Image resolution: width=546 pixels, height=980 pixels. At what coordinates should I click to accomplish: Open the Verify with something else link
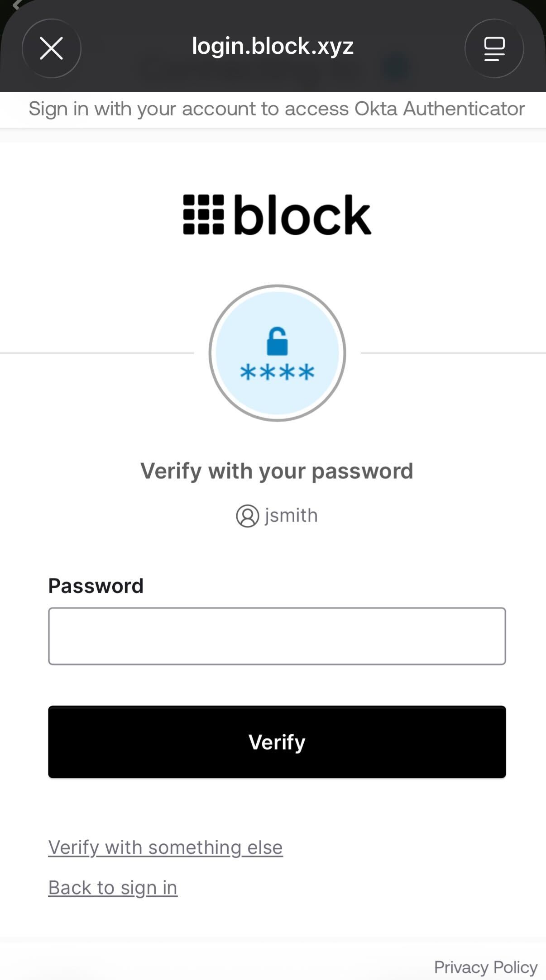pyautogui.click(x=165, y=847)
